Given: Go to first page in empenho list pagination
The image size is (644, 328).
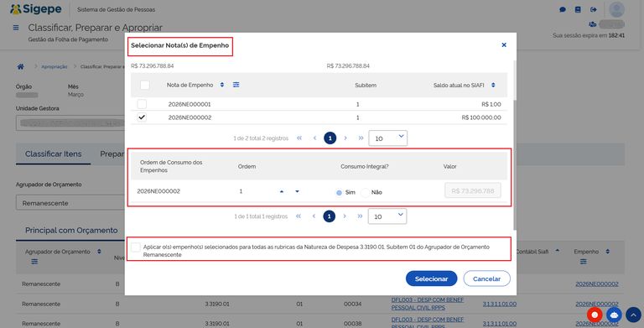Looking at the screenshot, I should tap(299, 138).
